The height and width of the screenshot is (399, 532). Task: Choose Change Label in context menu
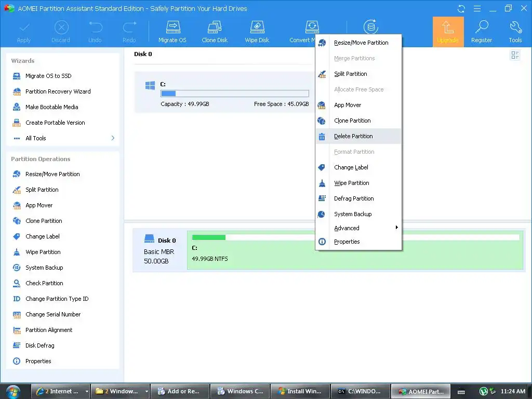pos(358,168)
